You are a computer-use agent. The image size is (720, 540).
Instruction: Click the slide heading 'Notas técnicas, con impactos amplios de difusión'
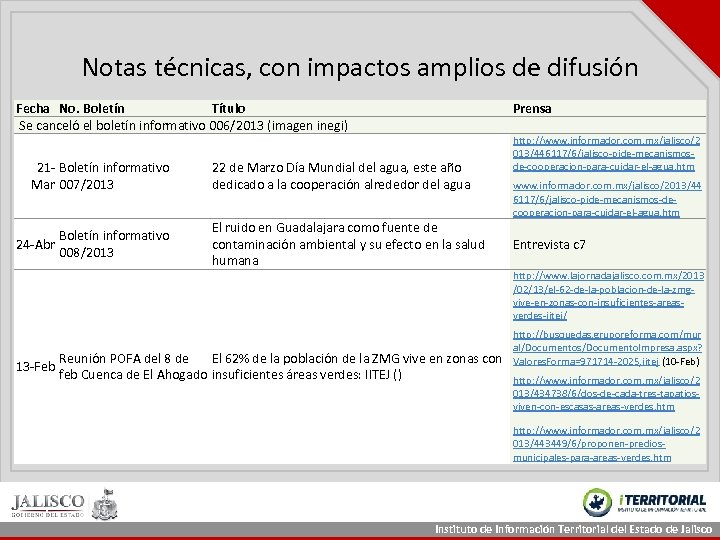click(x=360, y=67)
